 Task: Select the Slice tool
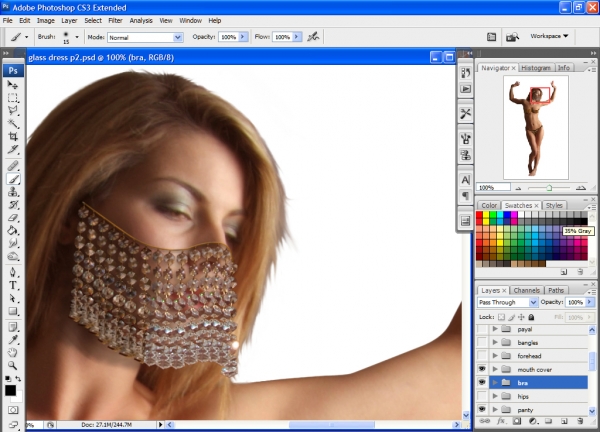pos(13,150)
